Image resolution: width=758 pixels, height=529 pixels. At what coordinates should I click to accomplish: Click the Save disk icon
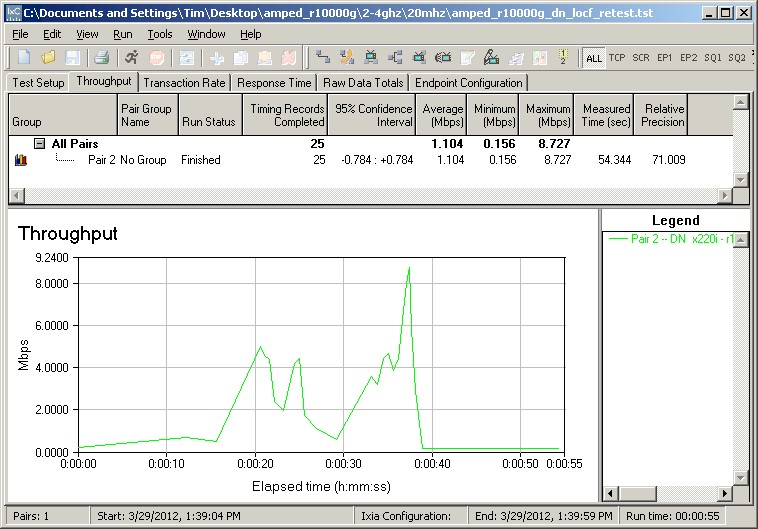coord(72,58)
